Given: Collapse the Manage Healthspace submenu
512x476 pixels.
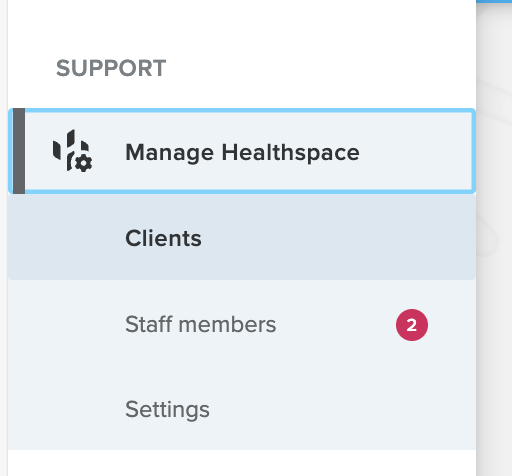Looking at the screenshot, I should (x=242, y=151).
